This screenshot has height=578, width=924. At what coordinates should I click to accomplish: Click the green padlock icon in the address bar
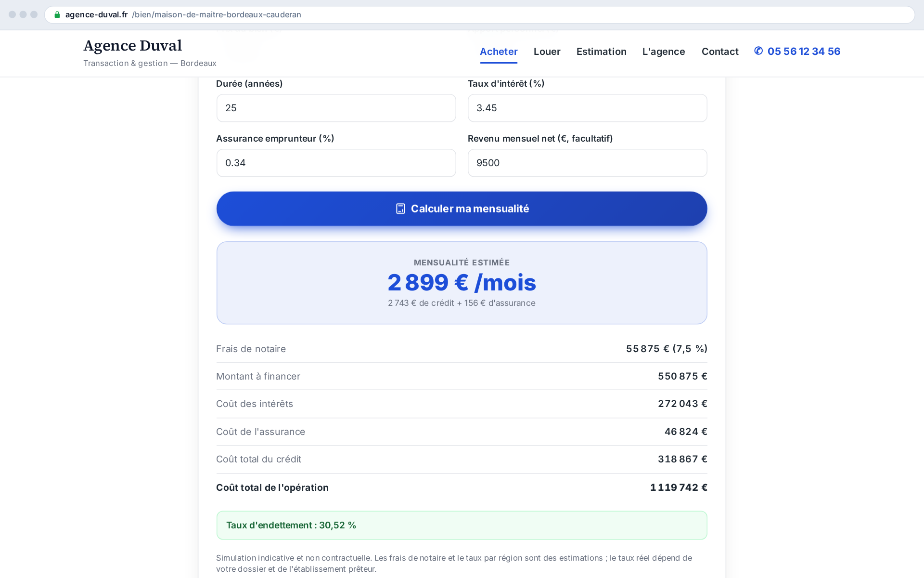pos(57,14)
